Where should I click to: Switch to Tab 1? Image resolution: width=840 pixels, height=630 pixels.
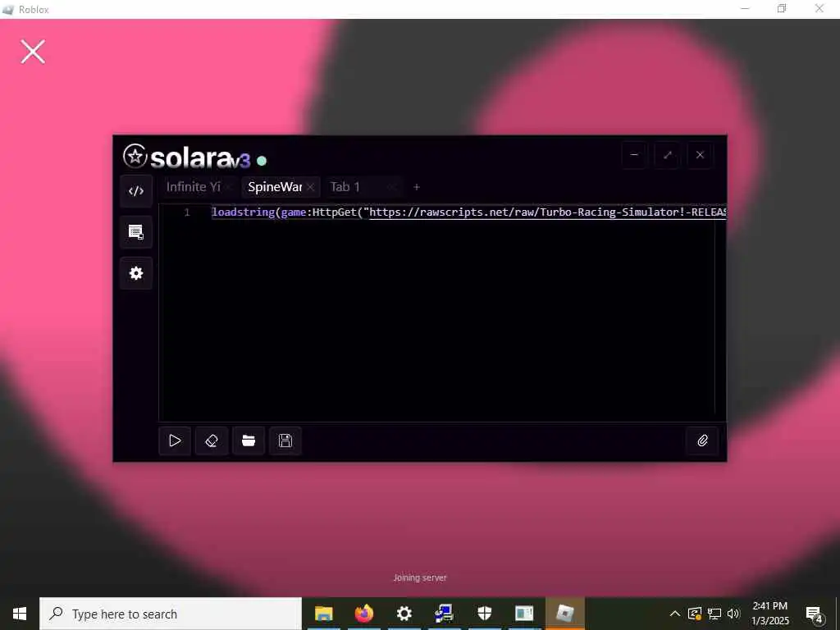pyautogui.click(x=345, y=186)
